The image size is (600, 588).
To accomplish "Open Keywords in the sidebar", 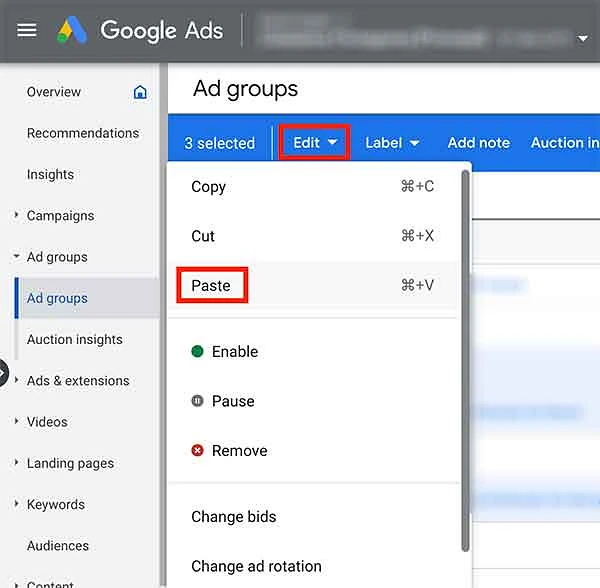I will coord(56,505).
